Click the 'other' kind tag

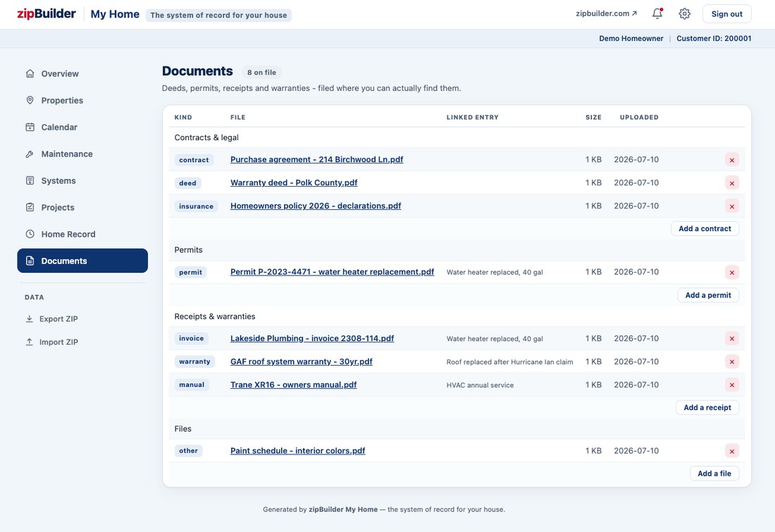[x=188, y=450]
